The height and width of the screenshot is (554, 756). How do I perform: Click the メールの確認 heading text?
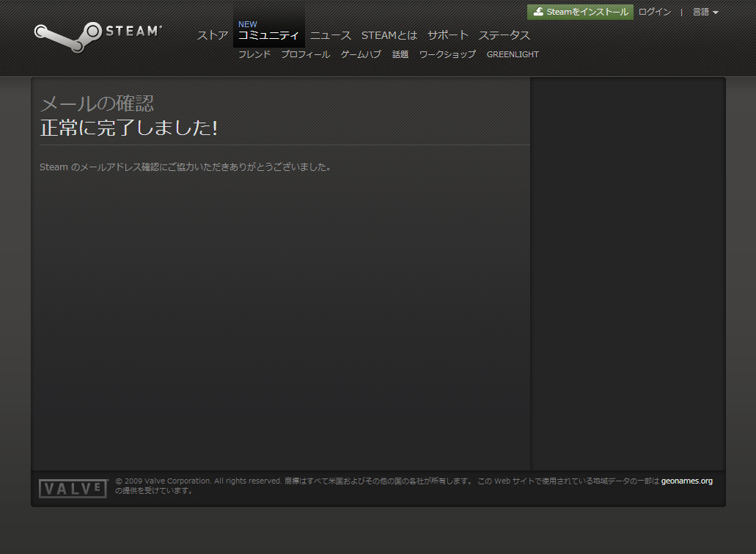coord(97,103)
